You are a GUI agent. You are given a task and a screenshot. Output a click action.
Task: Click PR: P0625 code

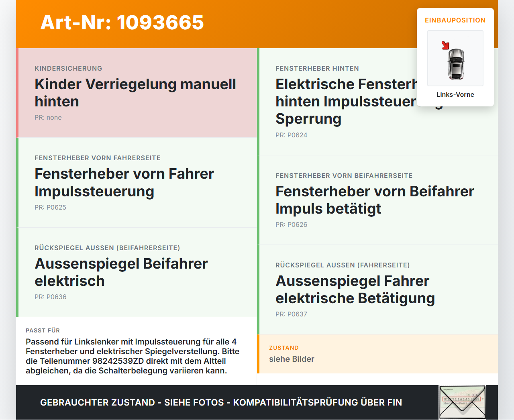tap(50, 207)
